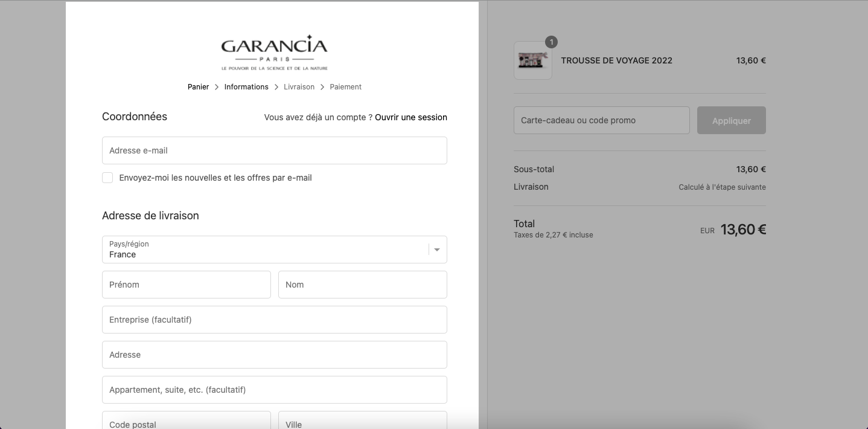Click the chevron after Panier breadcrumb
Image resolution: width=868 pixels, height=429 pixels.
(217, 87)
